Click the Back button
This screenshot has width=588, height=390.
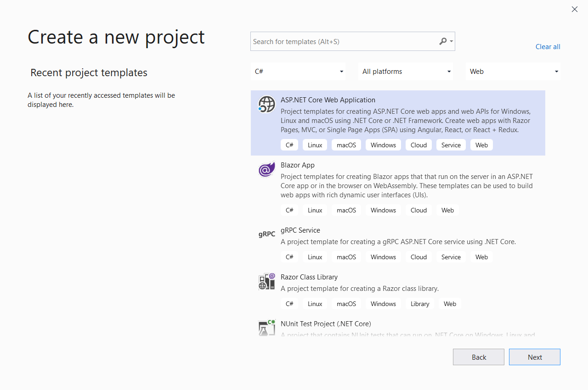[x=478, y=357]
